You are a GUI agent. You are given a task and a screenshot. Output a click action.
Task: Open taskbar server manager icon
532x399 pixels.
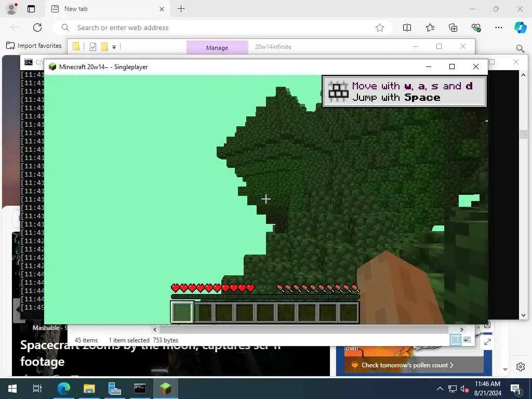(x=114, y=389)
